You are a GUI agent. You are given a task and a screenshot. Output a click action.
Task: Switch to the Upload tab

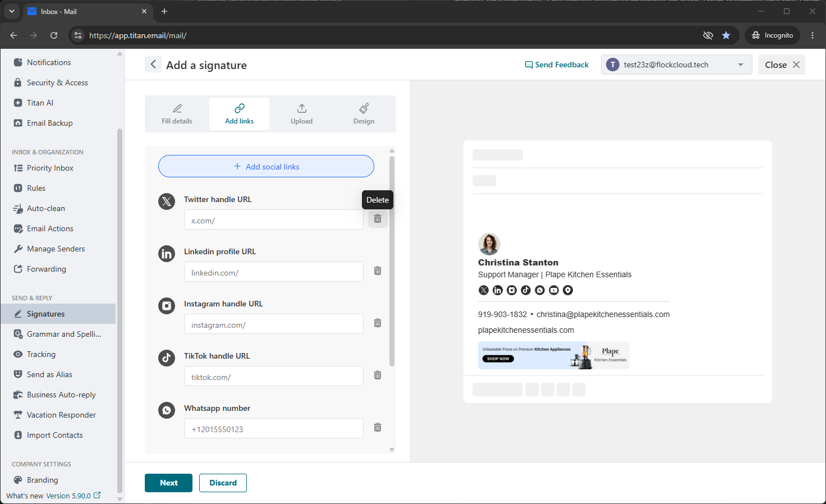coord(301,114)
